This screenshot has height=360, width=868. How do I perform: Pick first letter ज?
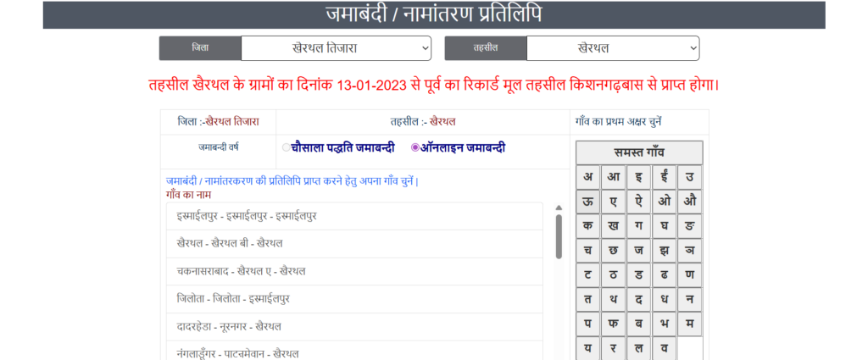pos(639,251)
